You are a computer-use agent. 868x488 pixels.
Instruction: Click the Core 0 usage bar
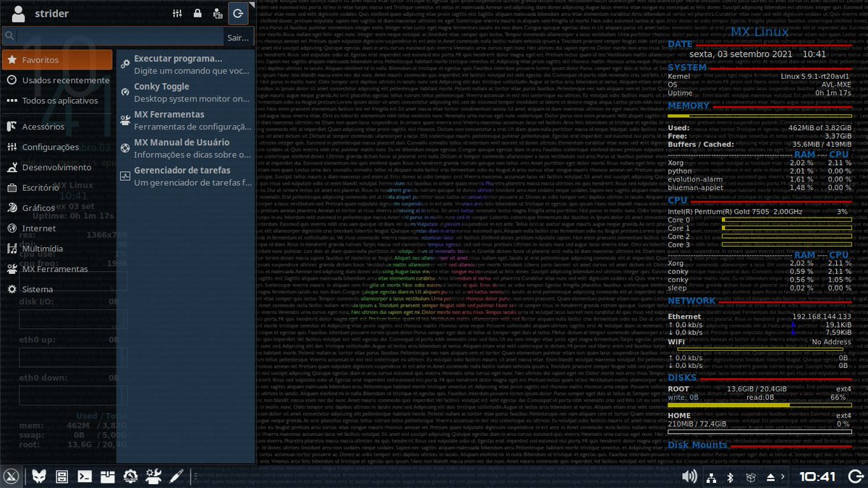point(787,220)
